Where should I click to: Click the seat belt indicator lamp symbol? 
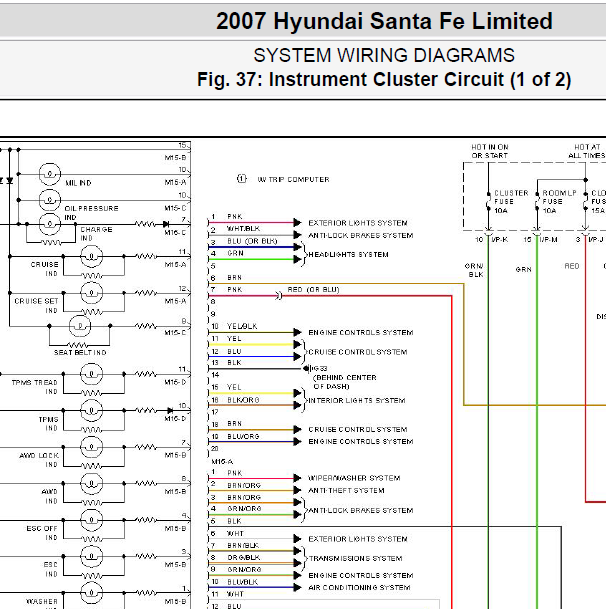[80, 326]
